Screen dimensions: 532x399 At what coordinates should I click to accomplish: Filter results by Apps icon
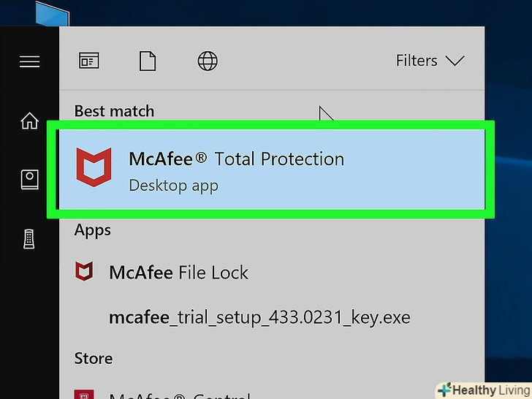[89, 61]
